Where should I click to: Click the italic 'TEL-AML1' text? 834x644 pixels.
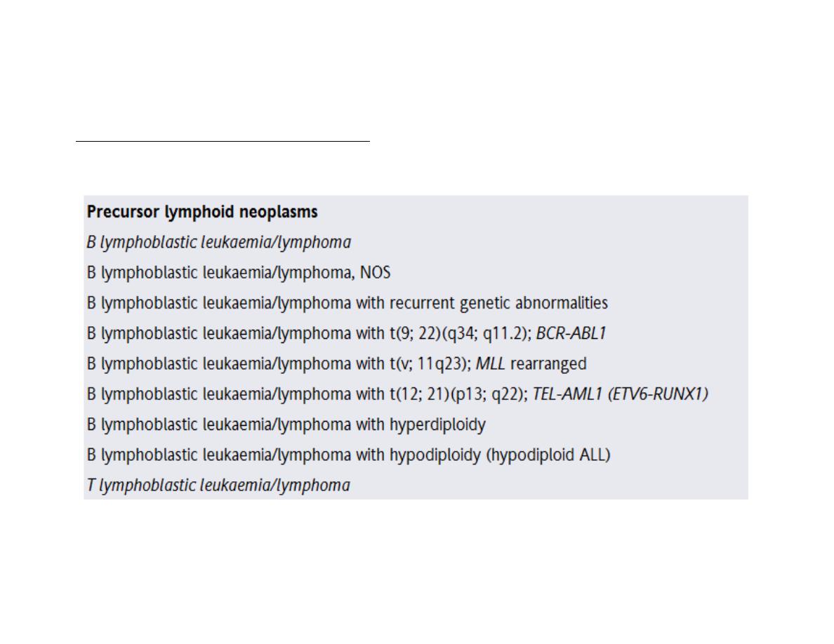tap(567, 394)
